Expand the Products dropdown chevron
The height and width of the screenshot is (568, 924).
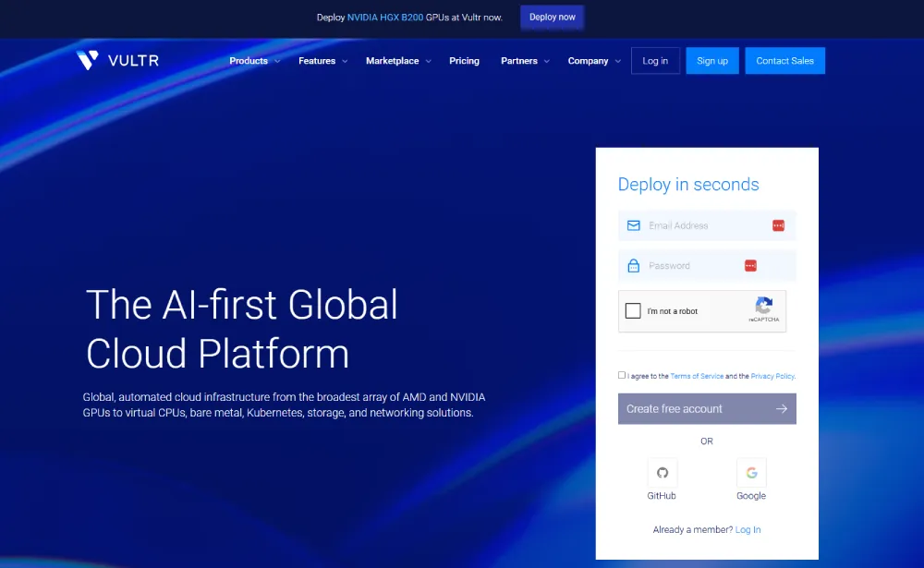277,61
